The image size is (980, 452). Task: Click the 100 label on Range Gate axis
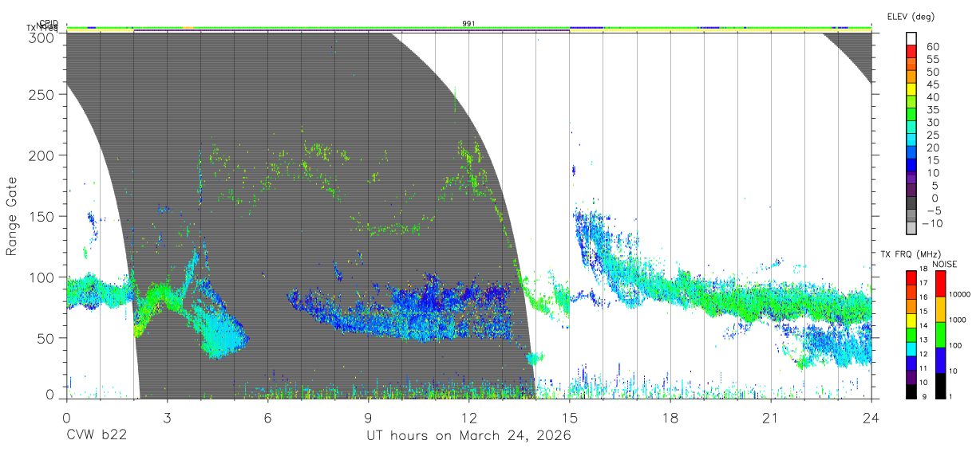click(x=41, y=277)
